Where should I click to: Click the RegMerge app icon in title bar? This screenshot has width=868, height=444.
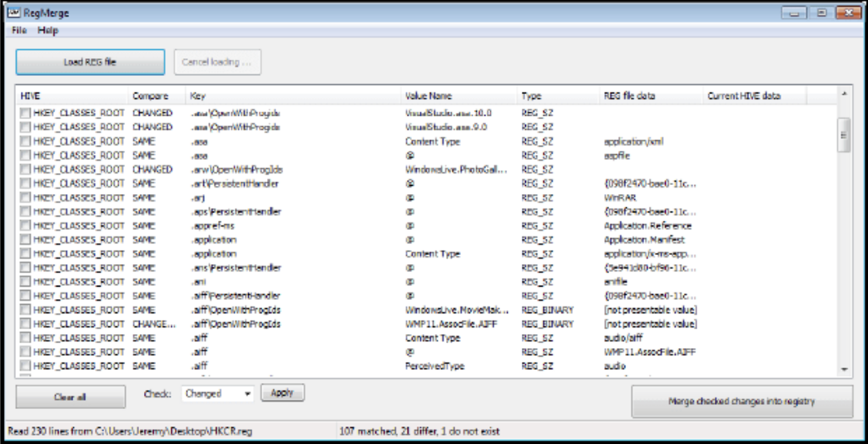(x=14, y=12)
